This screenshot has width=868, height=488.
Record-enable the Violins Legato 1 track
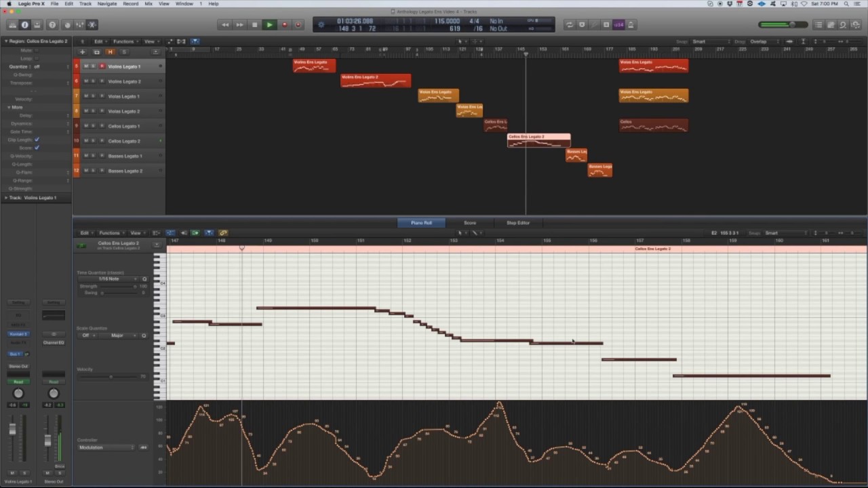pos(102,66)
